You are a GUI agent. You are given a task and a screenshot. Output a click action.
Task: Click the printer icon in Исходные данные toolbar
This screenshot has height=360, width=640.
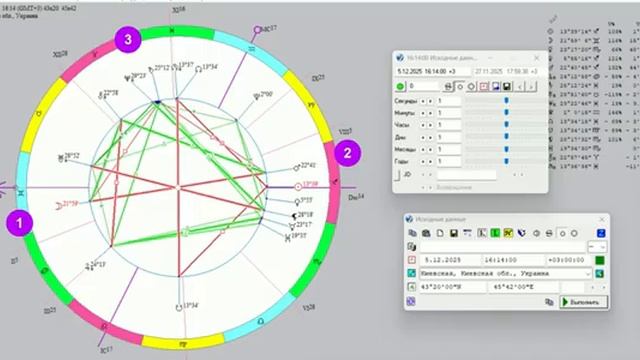pyautogui.click(x=549, y=233)
